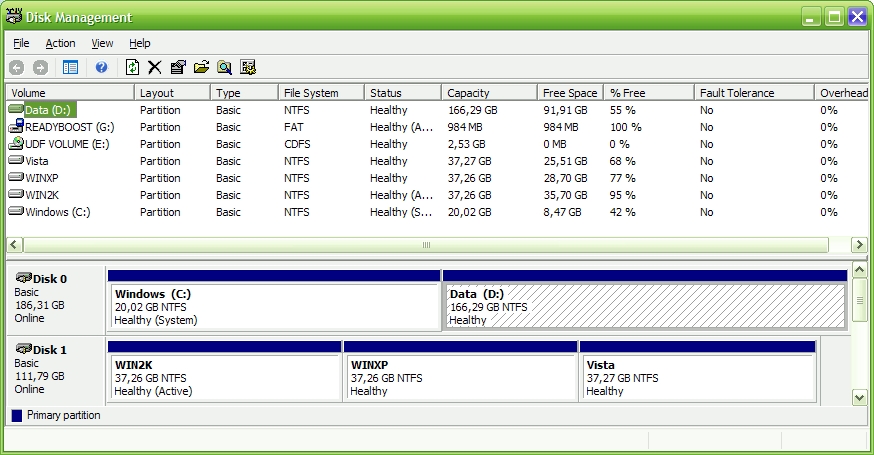Click the 8,47 GB free space cell
The image size is (874, 455).
[562, 212]
